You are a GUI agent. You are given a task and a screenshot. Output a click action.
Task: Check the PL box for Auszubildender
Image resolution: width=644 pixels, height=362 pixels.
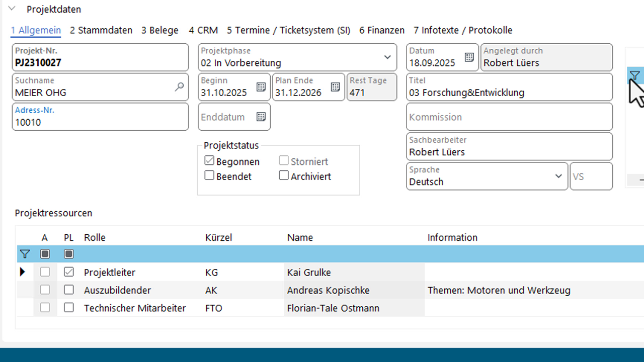coord(69,290)
